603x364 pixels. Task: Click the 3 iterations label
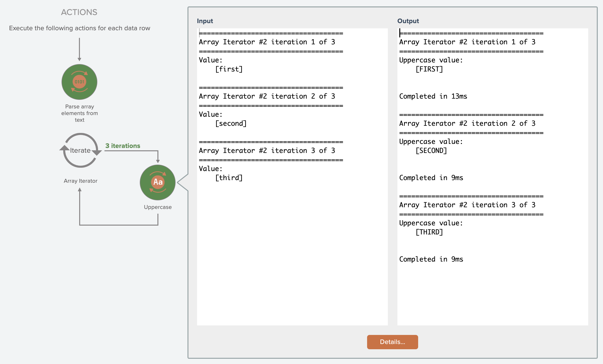123,146
